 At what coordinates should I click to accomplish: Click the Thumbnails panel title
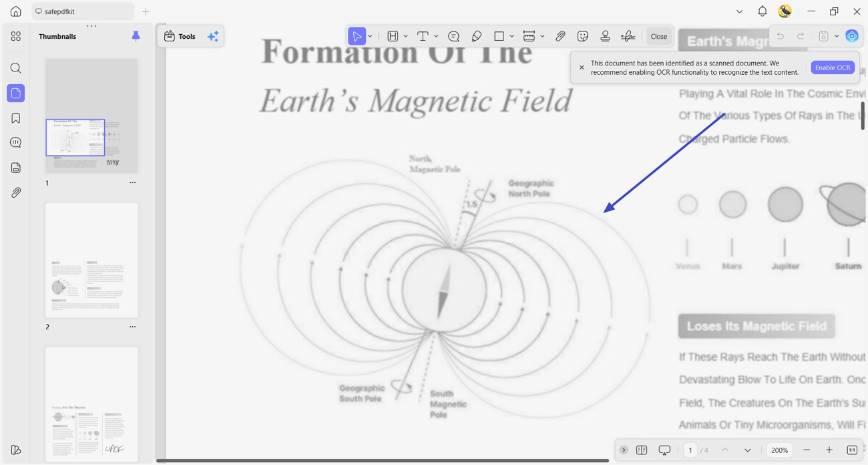[x=57, y=37]
